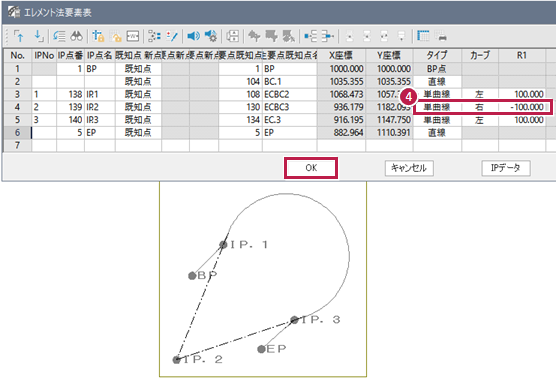This screenshot has height=378, width=556.
Task: Click Y coordinate cell 1110.391
Action: tap(389, 133)
